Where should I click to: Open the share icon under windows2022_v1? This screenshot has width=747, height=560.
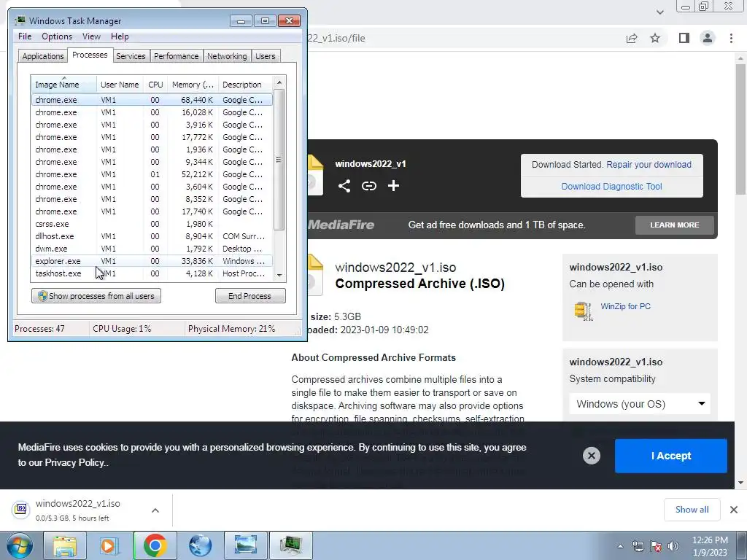[x=344, y=186]
